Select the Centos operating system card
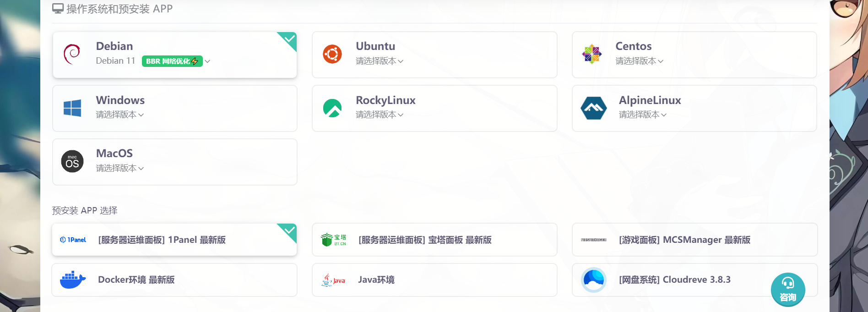 point(694,55)
